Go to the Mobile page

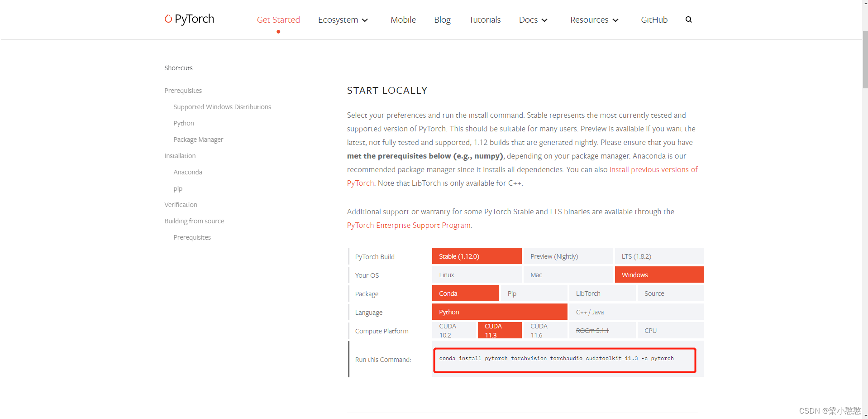coord(403,20)
